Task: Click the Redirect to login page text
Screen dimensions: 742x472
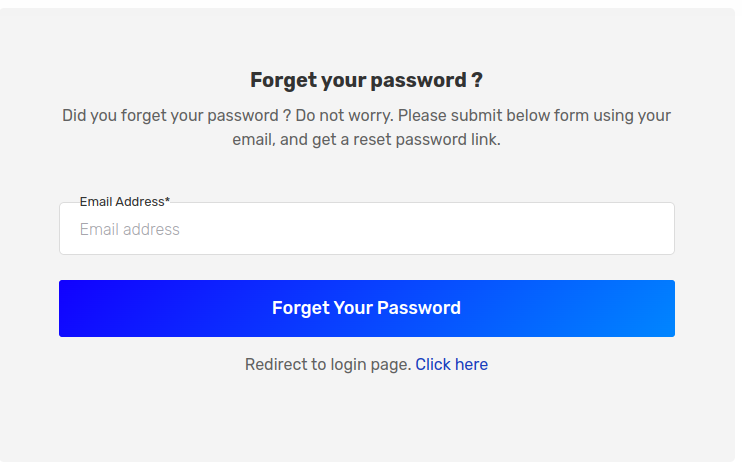Action: tap(328, 365)
